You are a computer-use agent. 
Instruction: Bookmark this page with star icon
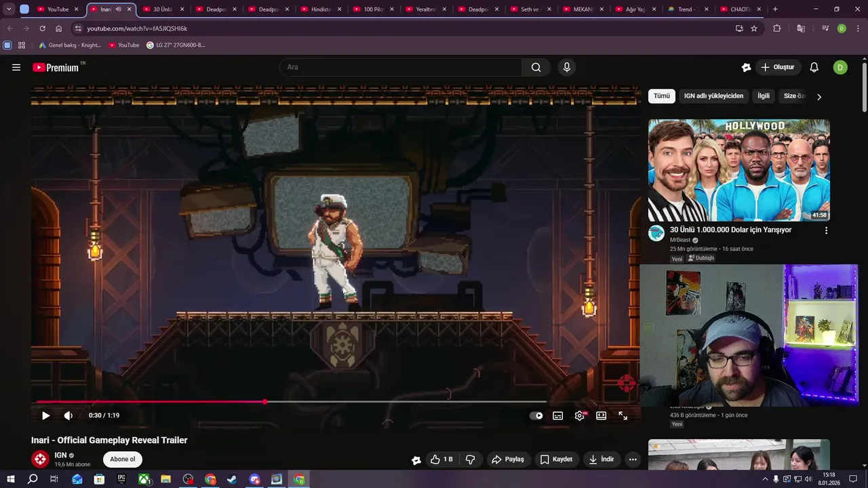pyautogui.click(x=754, y=28)
